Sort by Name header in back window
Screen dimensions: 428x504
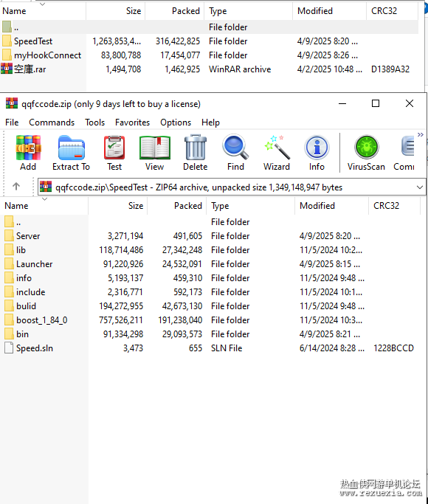pyautogui.click(x=42, y=11)
